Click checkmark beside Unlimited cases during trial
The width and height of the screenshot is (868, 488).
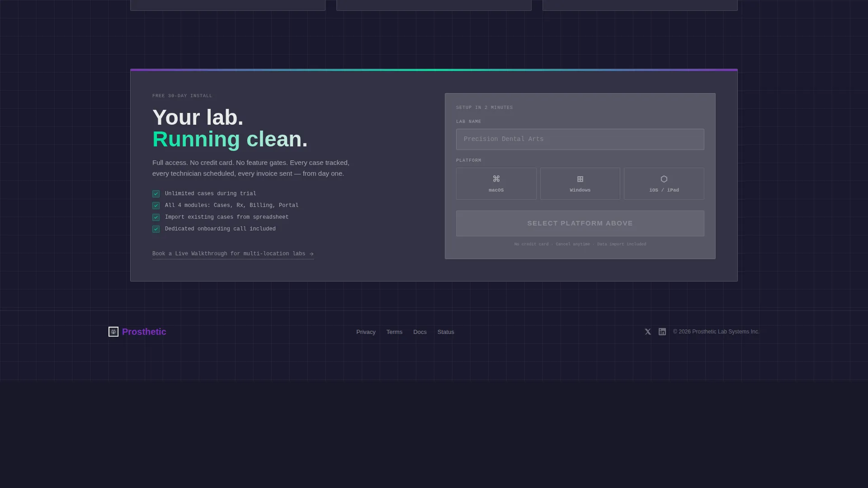click(x=156, y=194)
